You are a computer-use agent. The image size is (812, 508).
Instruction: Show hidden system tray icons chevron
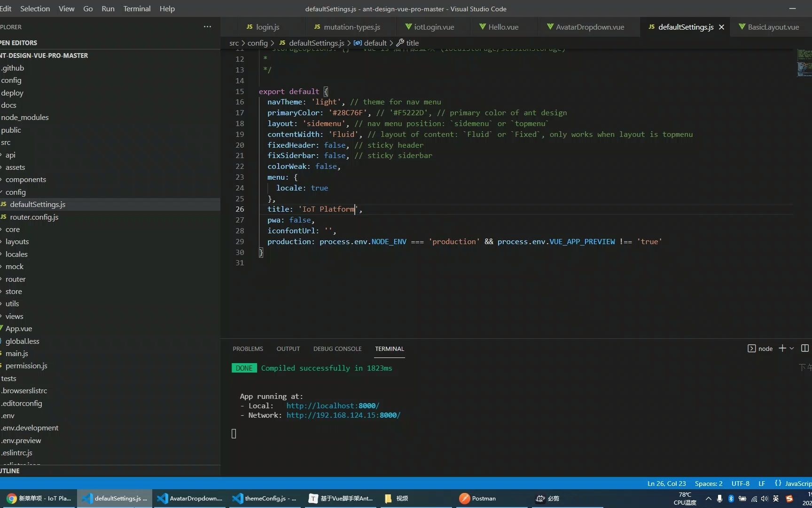point(709,499)
